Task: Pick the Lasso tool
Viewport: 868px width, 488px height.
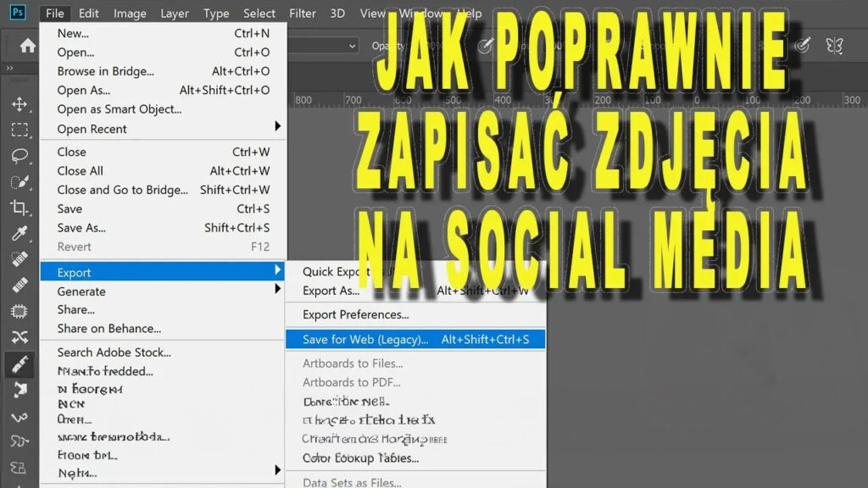Action: point(19,156)
